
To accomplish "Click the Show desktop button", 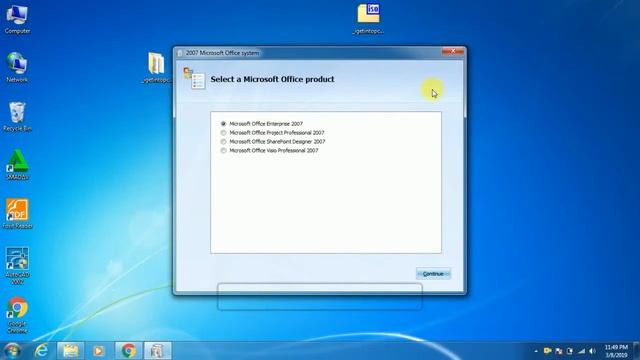I will click(637, 351).
